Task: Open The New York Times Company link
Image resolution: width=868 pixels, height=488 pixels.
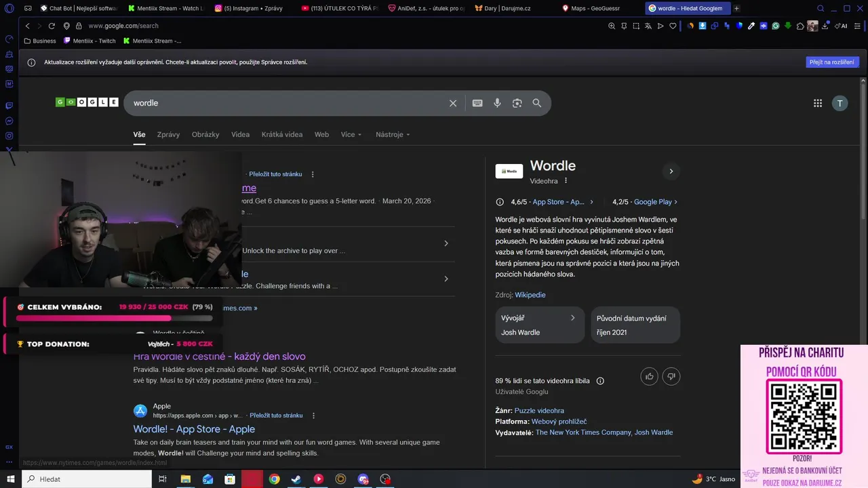Action: (x=583, y=432)
